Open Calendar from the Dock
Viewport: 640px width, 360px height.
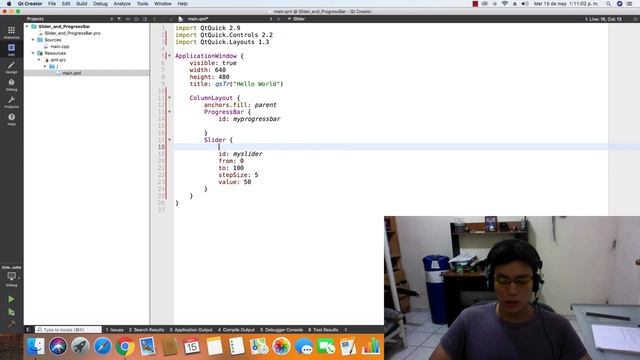pos(192,347)
